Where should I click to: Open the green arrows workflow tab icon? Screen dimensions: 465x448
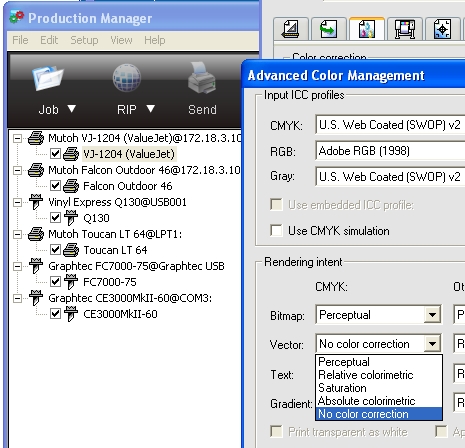coord(328,29)
